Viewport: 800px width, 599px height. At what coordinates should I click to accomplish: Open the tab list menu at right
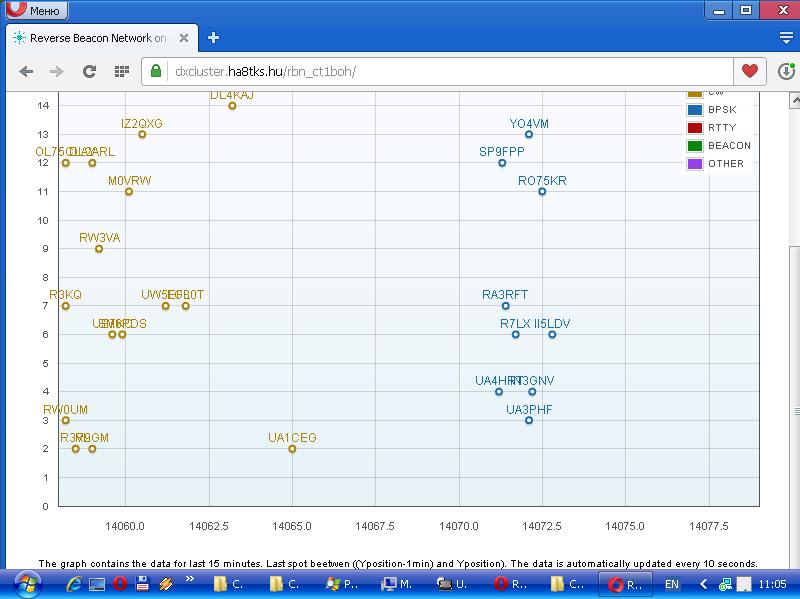(785, 38)
